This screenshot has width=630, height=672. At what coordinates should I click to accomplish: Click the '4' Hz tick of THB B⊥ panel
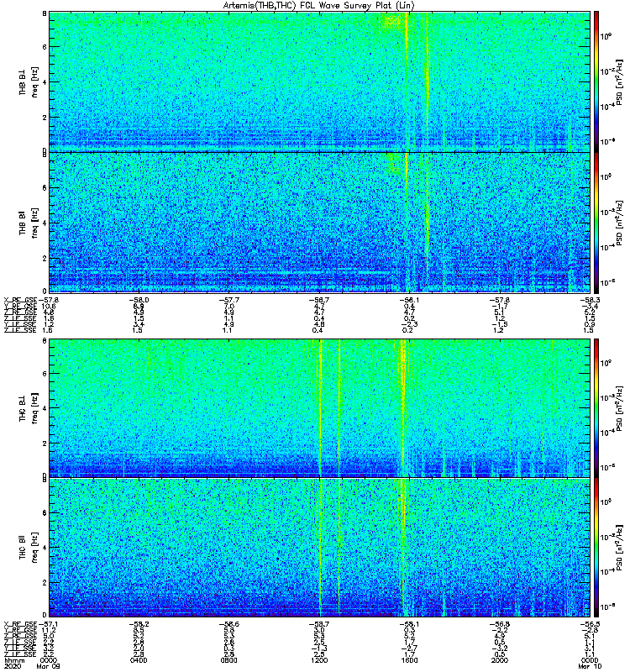coord(45,81)
